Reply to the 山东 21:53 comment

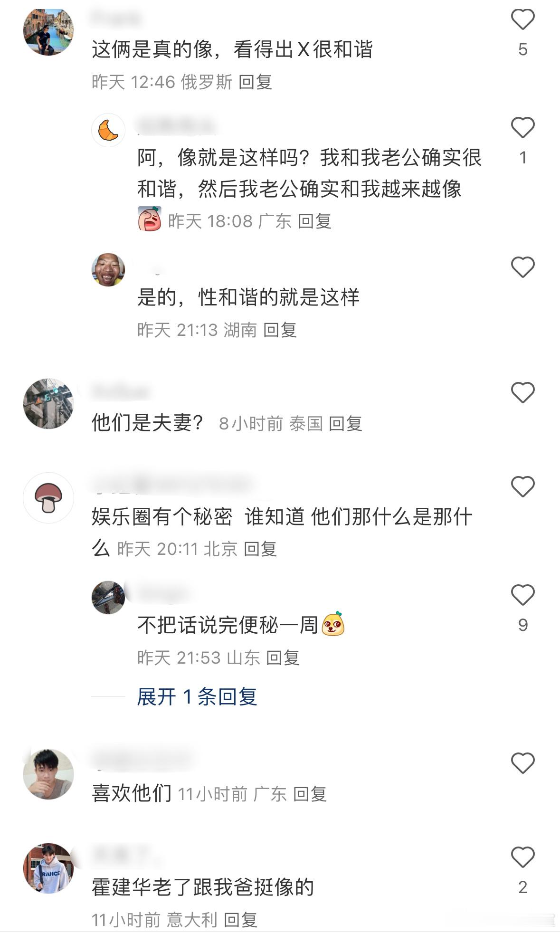point(283,658)
